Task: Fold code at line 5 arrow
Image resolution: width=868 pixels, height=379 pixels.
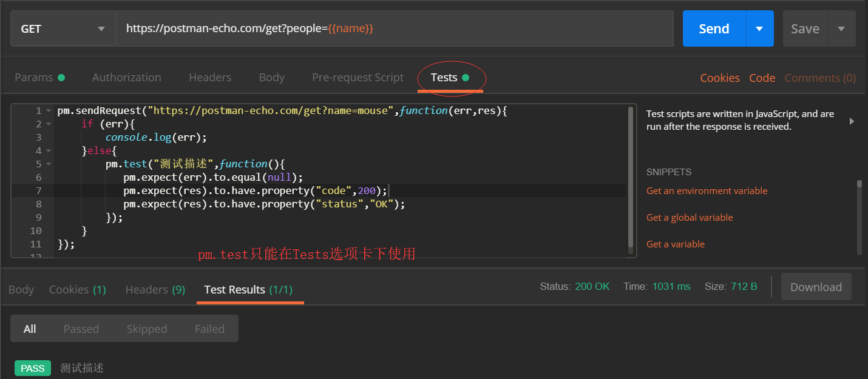Action: (49, 164)
